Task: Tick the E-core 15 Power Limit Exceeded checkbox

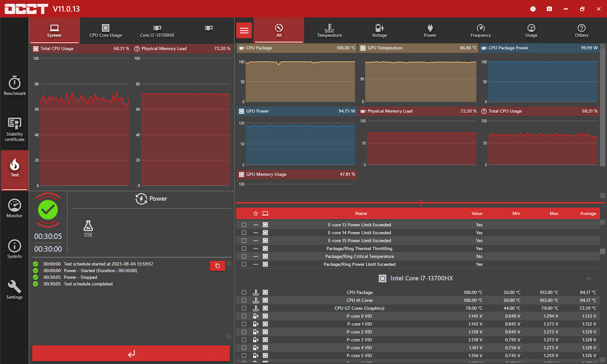Action: (x=244, y=240)
